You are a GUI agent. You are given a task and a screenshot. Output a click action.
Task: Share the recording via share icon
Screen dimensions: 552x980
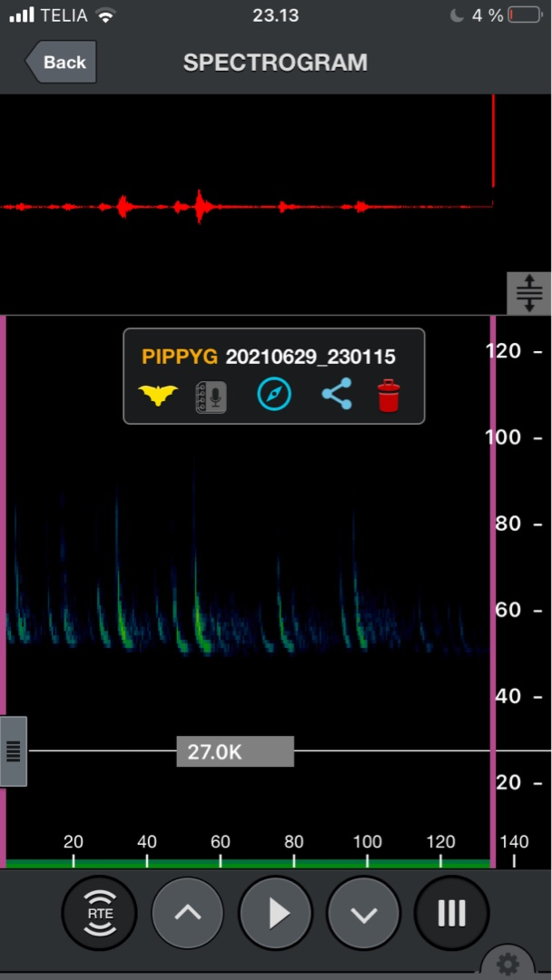[x=337, y=394]
